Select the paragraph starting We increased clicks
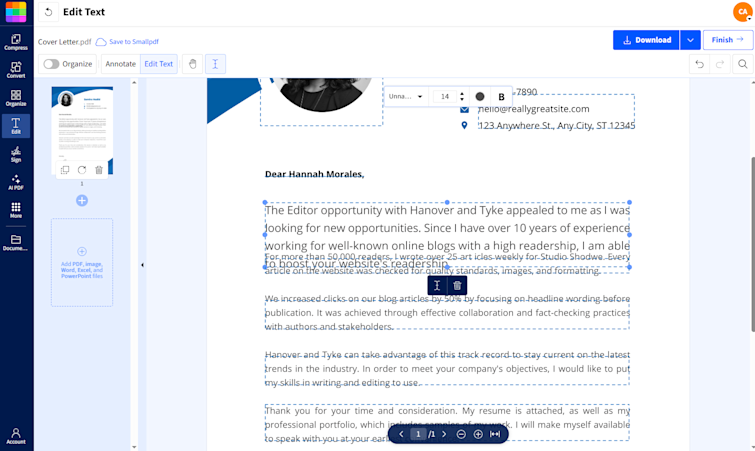 point(447,313)
